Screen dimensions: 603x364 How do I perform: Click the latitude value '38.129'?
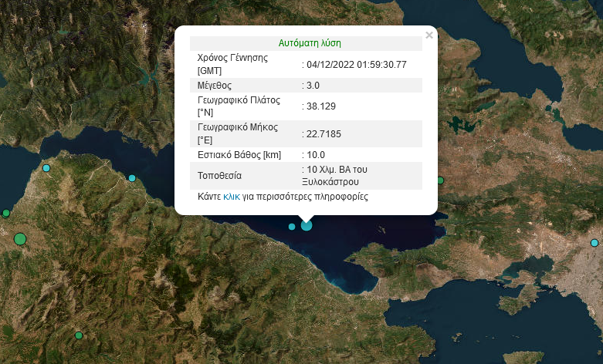click(x=321, y=106)
